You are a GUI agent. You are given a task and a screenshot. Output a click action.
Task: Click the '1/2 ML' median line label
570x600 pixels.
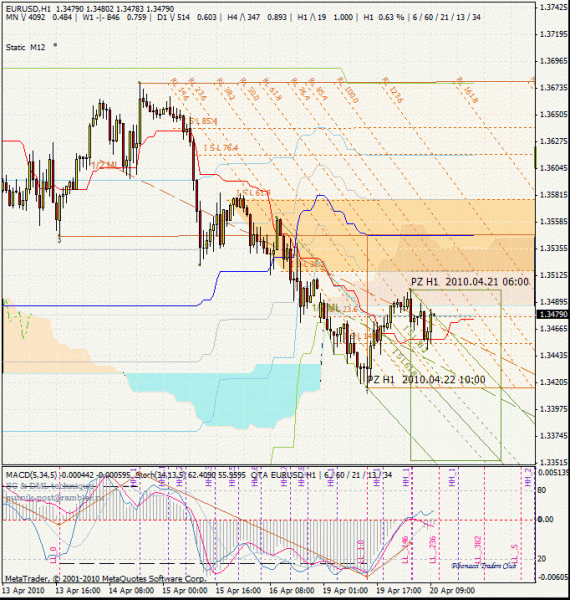click(104, 165)
